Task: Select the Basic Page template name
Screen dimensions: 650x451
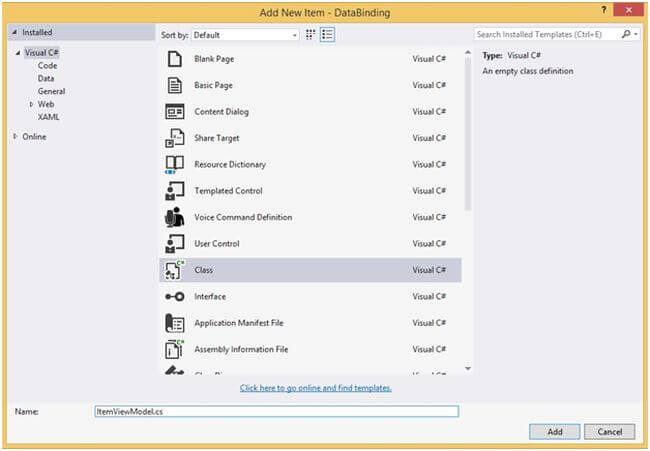Action: coord(213,85)
